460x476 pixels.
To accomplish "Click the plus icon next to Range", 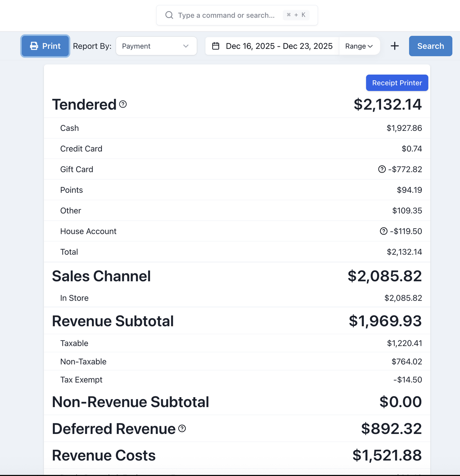I will click(x=395, y=46).
